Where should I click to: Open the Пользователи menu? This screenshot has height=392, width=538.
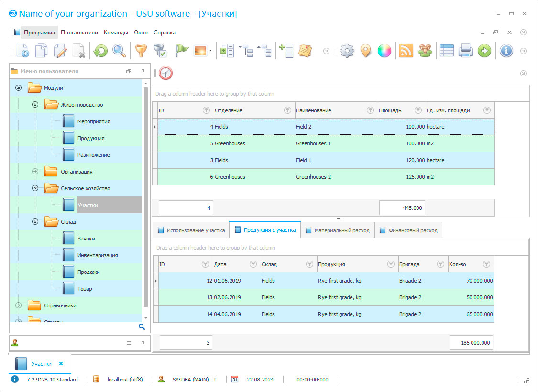coord(79,32)
